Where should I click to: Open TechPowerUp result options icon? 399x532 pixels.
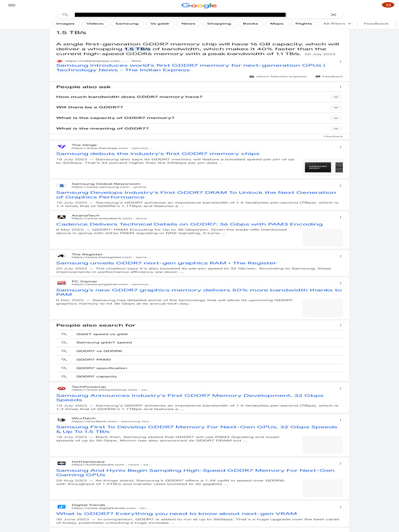(340, 389)
